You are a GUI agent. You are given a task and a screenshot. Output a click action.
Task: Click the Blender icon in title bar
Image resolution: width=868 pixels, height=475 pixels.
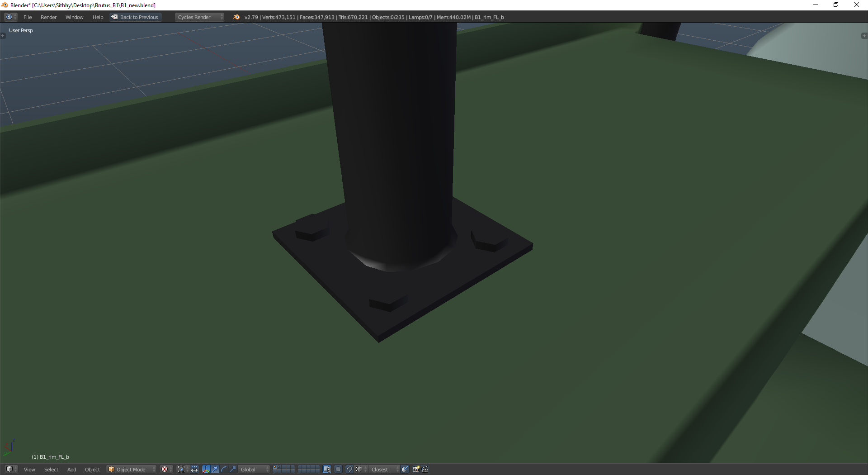[5, 5]
